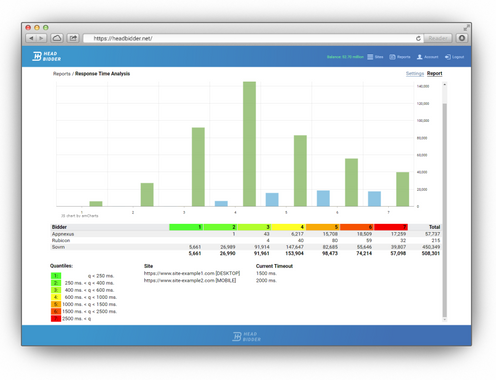The height and width of the screenshot is (380, 496).
Task: Open the Sites grid icon in header
Action: click(370, 57)
